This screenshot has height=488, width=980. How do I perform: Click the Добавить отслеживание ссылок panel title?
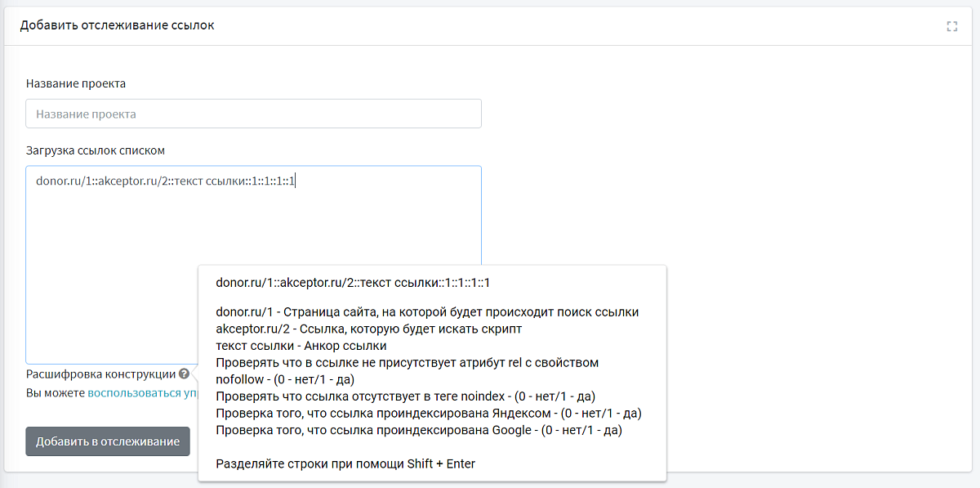(x=117, y=25)
